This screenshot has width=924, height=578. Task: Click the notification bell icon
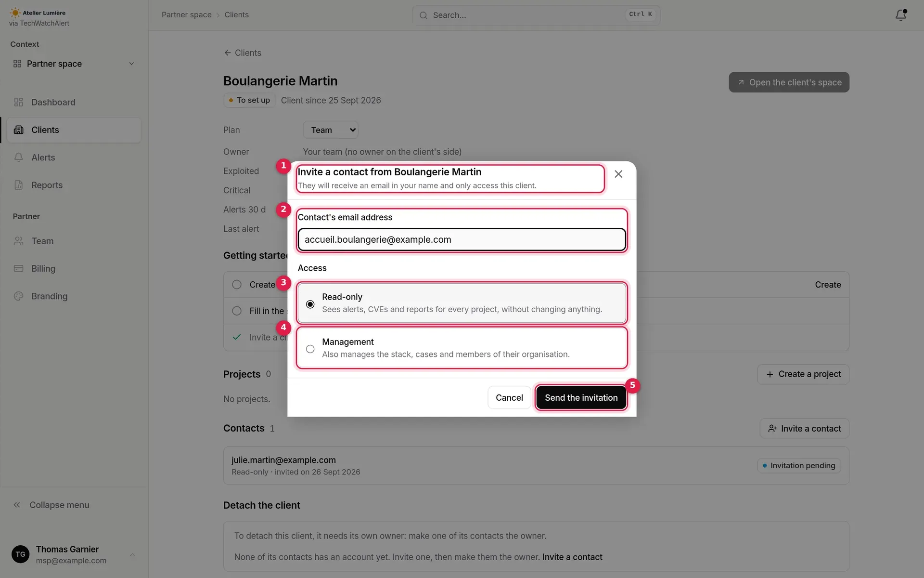[x=900, y=15]
